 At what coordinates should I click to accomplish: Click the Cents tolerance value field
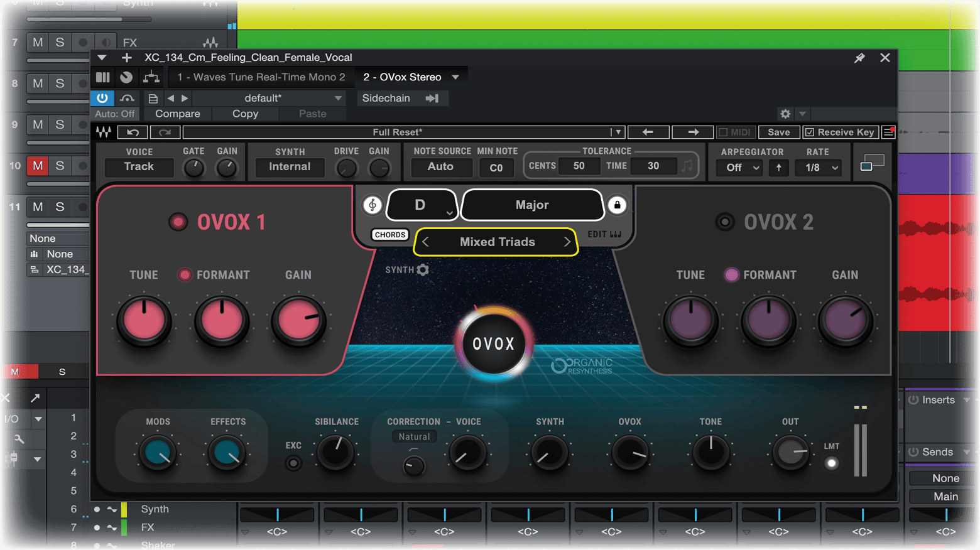point(579,166)
